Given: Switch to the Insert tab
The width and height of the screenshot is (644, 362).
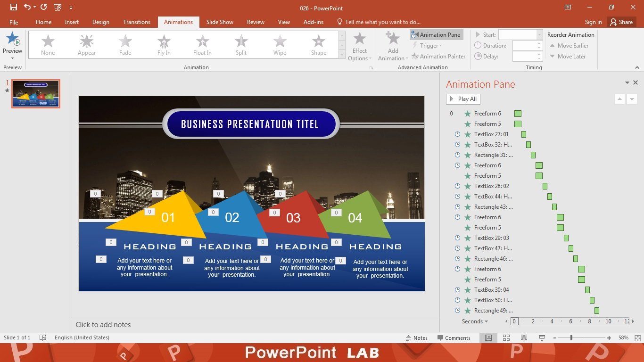Looking at the screenshot, I should click(72, 22).
